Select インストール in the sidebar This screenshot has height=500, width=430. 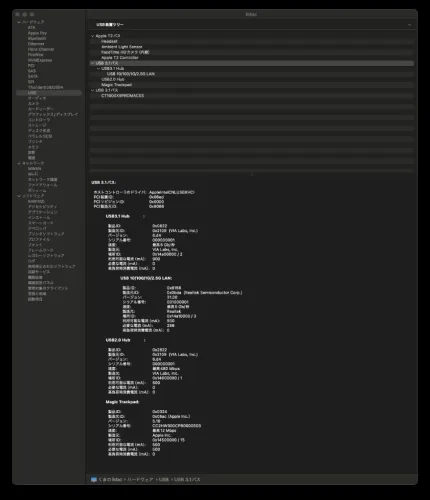click(39, 217)
